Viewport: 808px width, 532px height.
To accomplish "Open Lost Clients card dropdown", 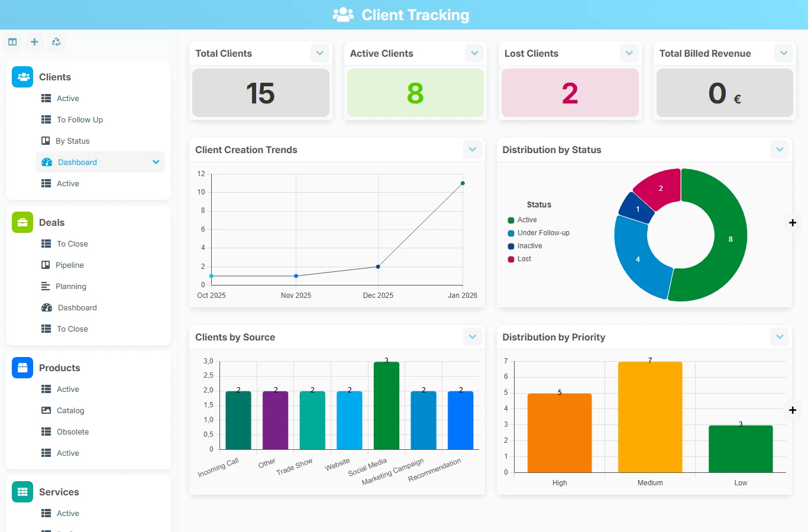I will point(629,53).
